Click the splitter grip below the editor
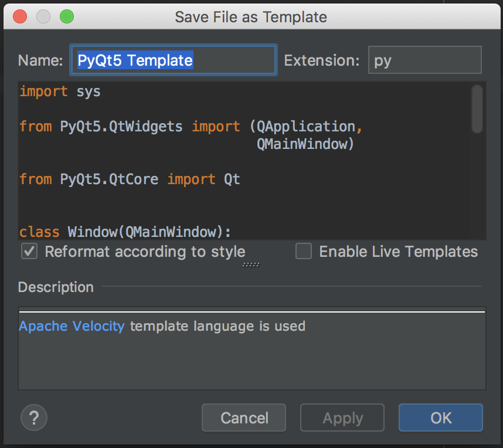Screen dimensions: 503x448 (x=251, y=265)
